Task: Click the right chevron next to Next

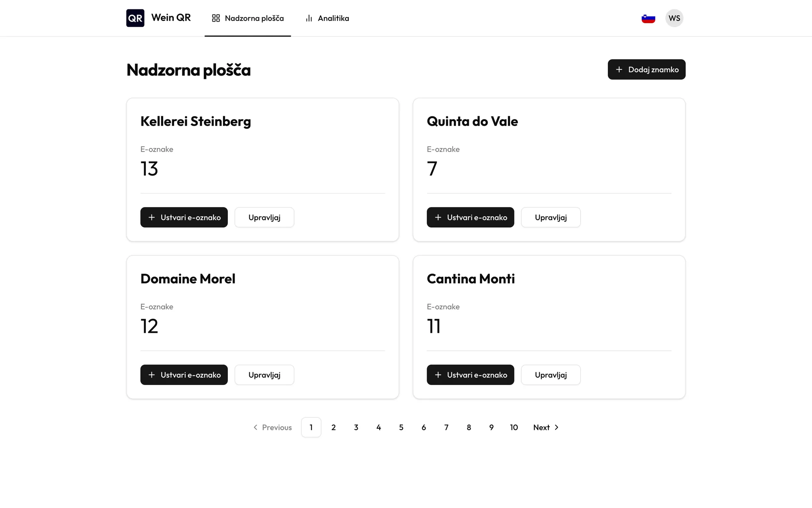Action: point(557,427)
